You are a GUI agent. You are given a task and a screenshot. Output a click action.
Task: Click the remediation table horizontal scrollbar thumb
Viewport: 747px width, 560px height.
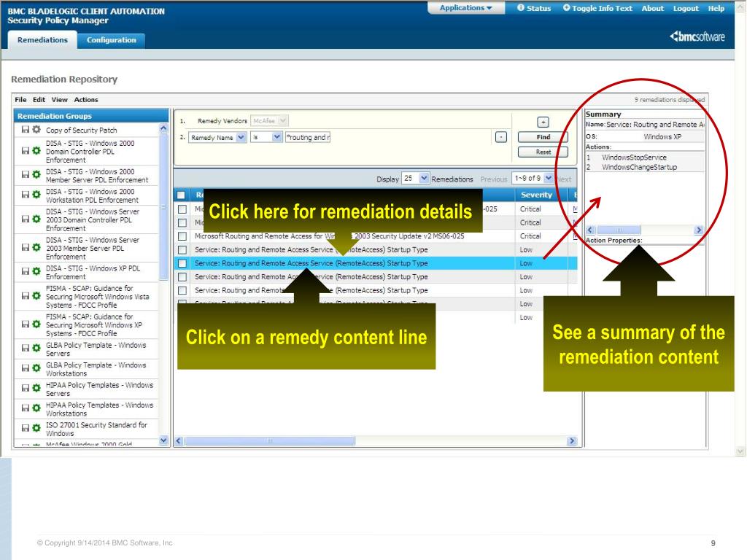coord(270,441)
